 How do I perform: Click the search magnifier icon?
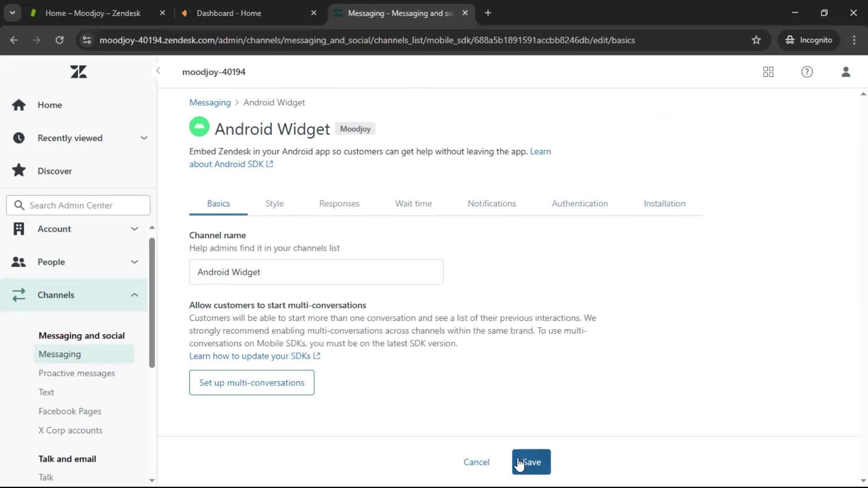tap(19, 206)
